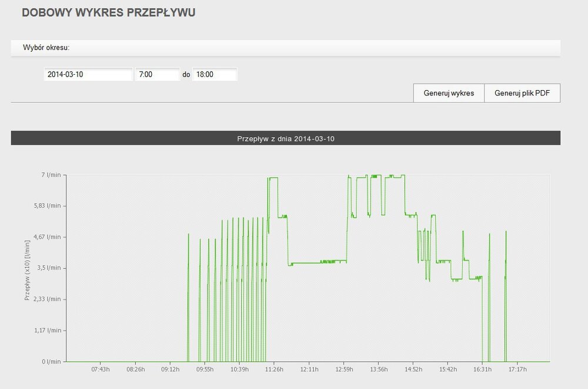Select the 11:26h time axis marker
The height and width of the screenshot is (389, 588).
(x=274, y=370)
